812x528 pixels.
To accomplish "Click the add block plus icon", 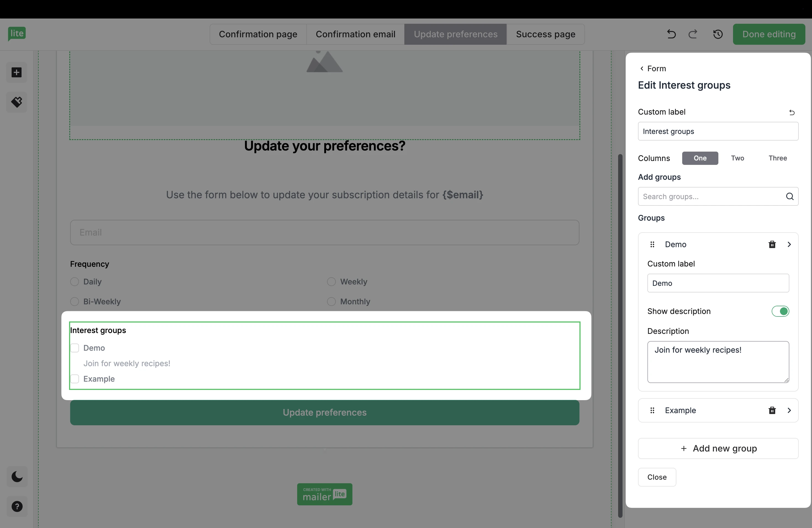I will click(16, 72).
